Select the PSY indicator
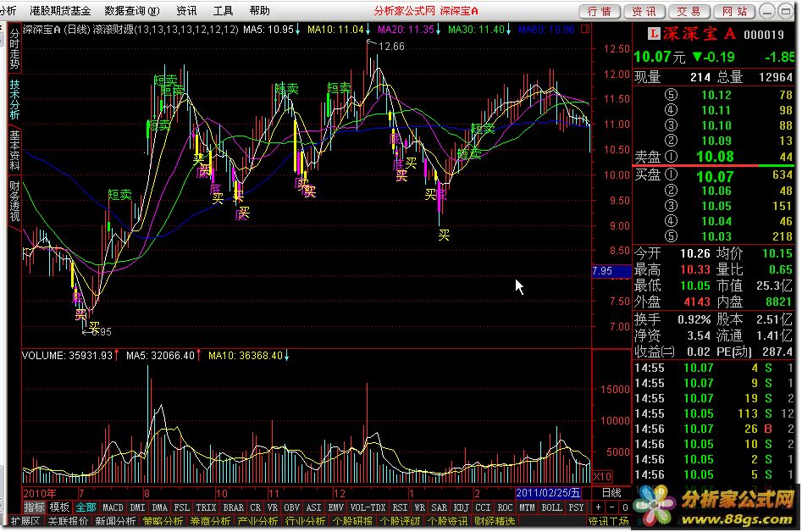The height and width of the screenshot is (532, 802). 576,507
